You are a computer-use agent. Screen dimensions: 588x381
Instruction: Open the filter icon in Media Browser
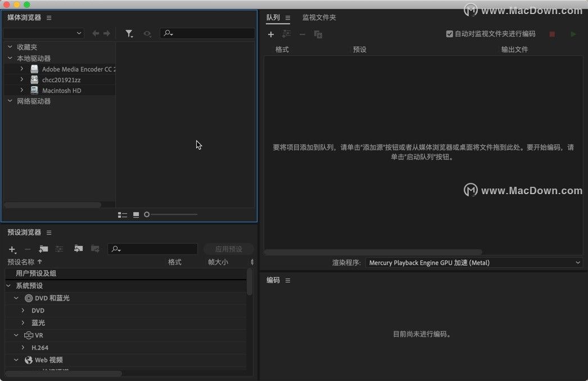click(x=129, y=34)
